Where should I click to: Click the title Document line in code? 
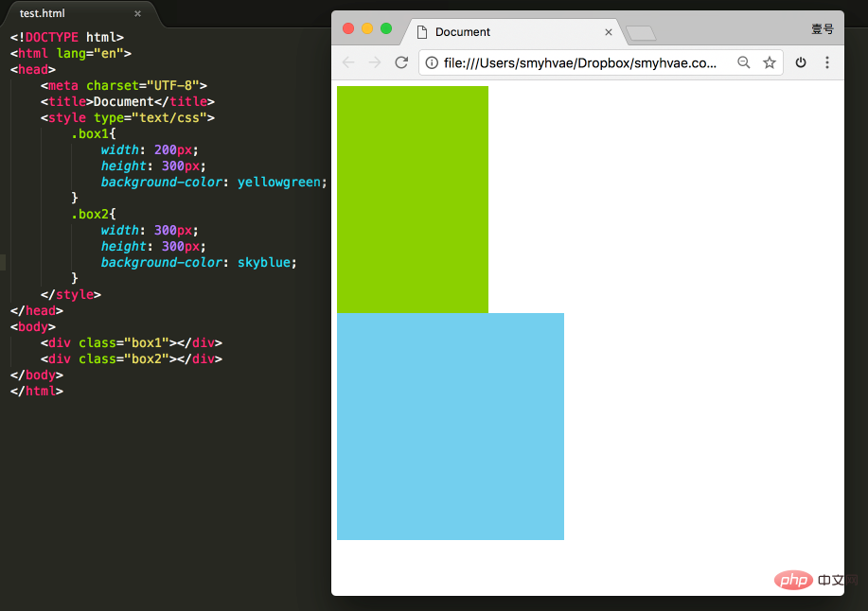(128, 101)
